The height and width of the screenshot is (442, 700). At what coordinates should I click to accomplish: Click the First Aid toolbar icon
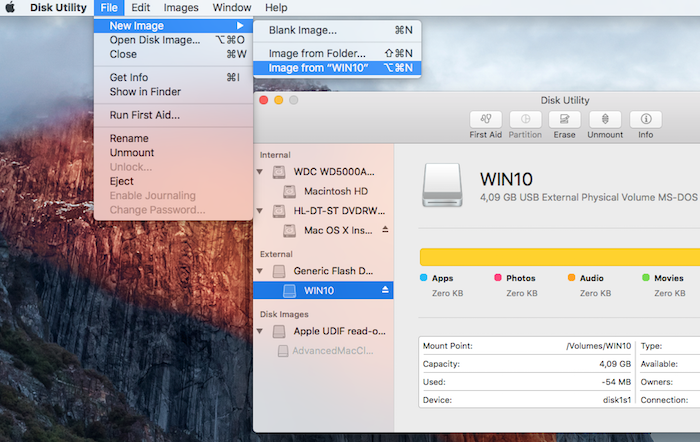[x=485, y=120]
